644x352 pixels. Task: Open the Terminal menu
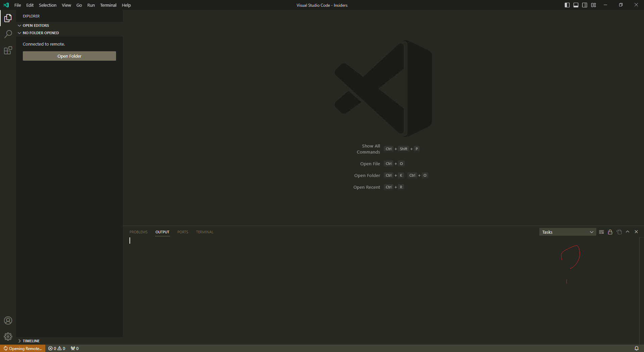(x=108, y=5)
